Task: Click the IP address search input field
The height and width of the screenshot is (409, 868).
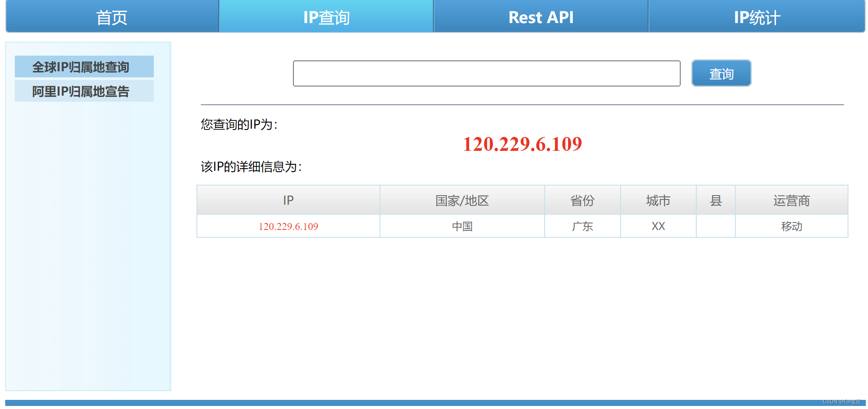Action: tap(486, 73)
